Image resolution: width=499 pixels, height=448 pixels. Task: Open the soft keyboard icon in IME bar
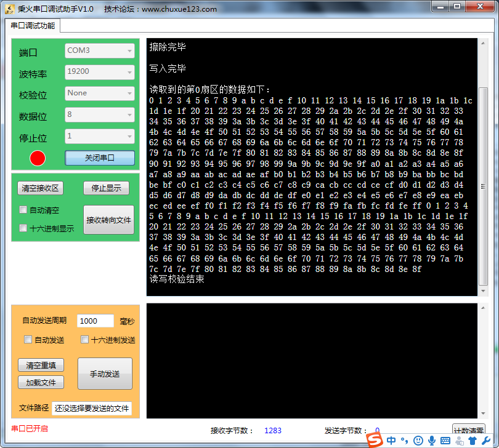445,441
